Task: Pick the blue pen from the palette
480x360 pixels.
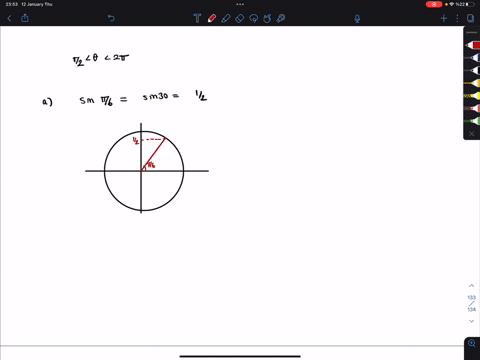Action: 473,58
